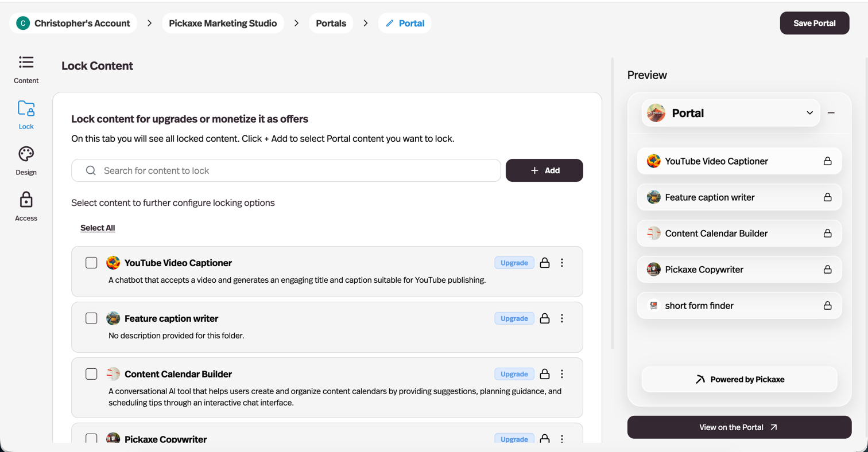Open the Design palette section
This screenshot has width=868, height=452.
tap(26, 161)
